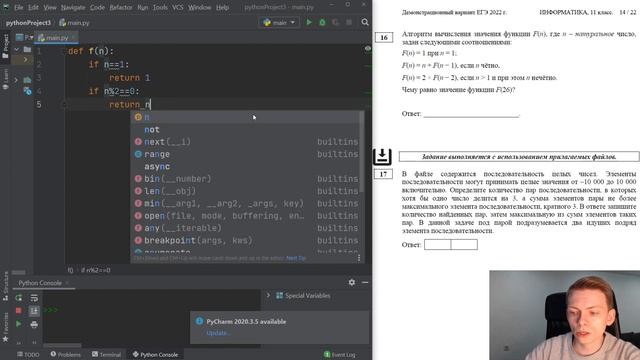Open the File menu
Image resolution: width=640 pixels, height=360 pixels.
19,7
